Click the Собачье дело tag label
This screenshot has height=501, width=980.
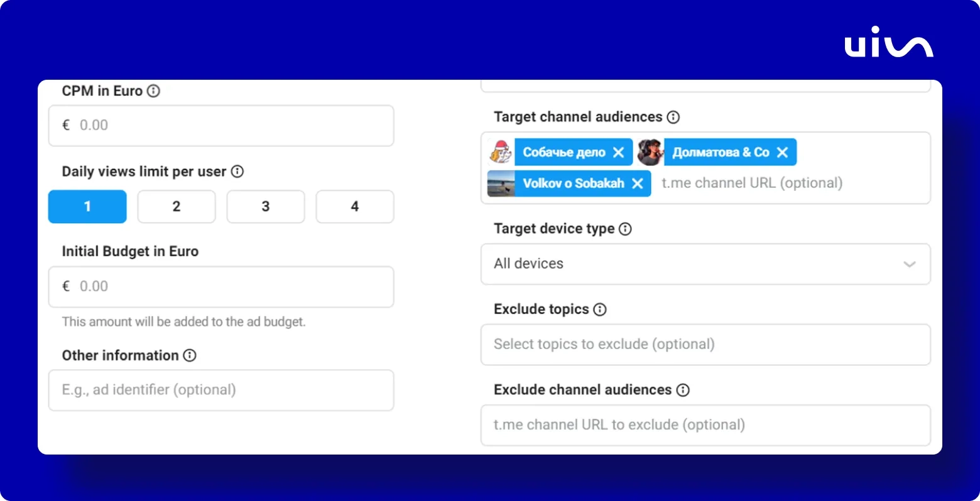[564, 153]
